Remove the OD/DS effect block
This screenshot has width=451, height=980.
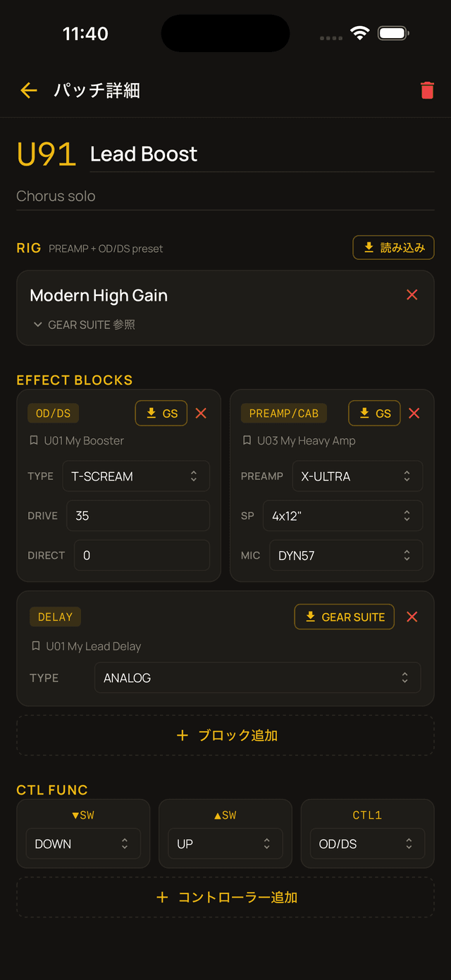pyautogui.click(x=201, y=414)
